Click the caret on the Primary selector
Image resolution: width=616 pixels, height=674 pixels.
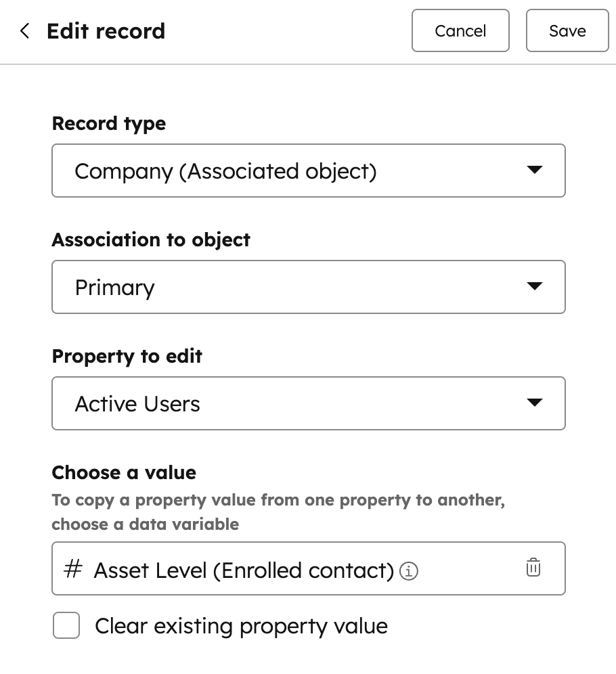pos(535,287)
